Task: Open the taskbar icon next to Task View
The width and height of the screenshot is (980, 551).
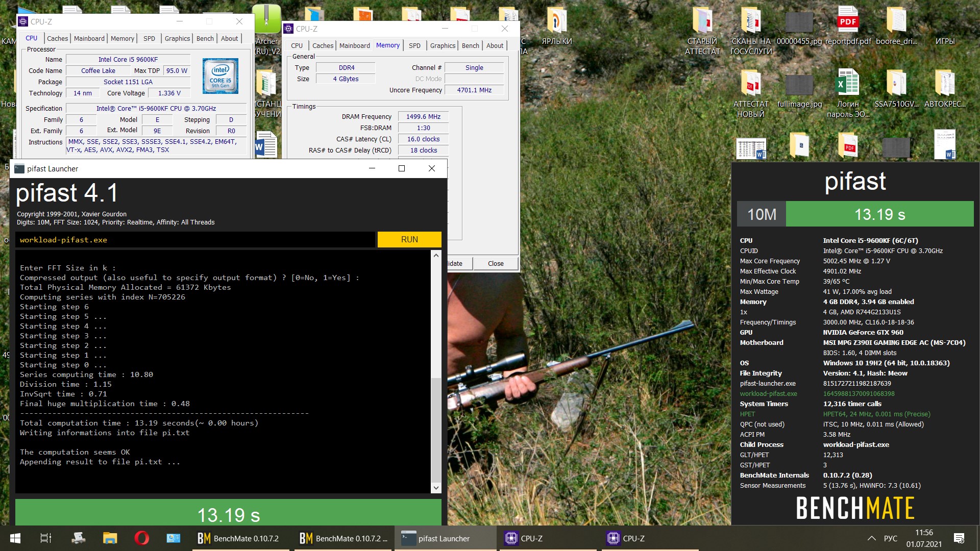Action: pos(78,538)
